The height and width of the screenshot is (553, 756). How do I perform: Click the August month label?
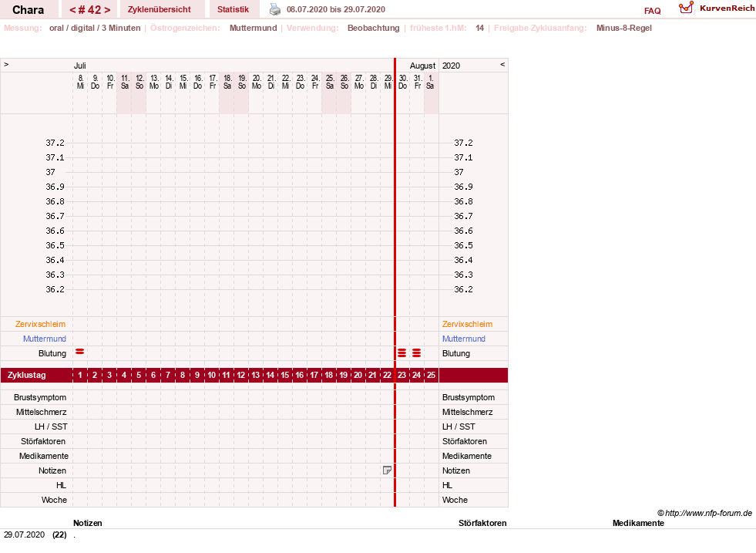pyautogui.click(x=422, y=66)
